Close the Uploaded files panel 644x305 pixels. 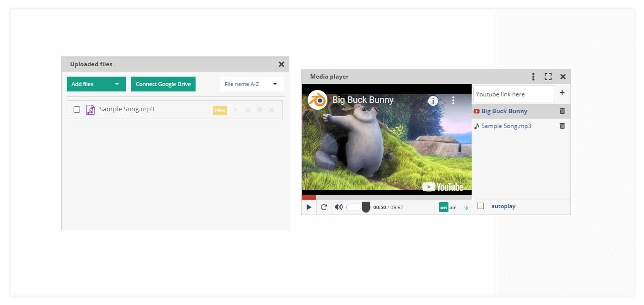[x=282, y=64]
